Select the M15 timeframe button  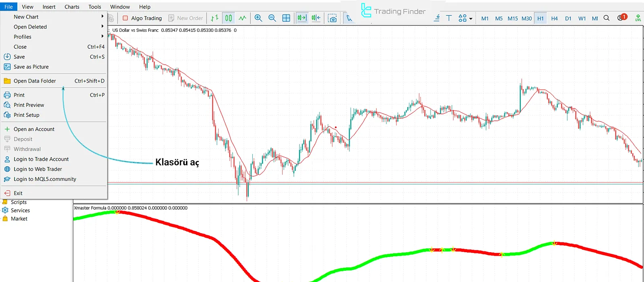click(x=512, y=19)
